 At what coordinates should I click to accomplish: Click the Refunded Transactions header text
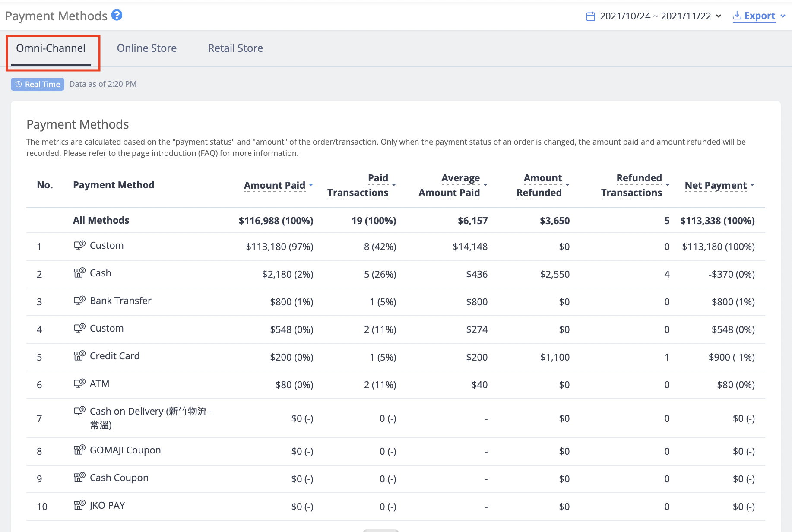(x=632, y=185)
